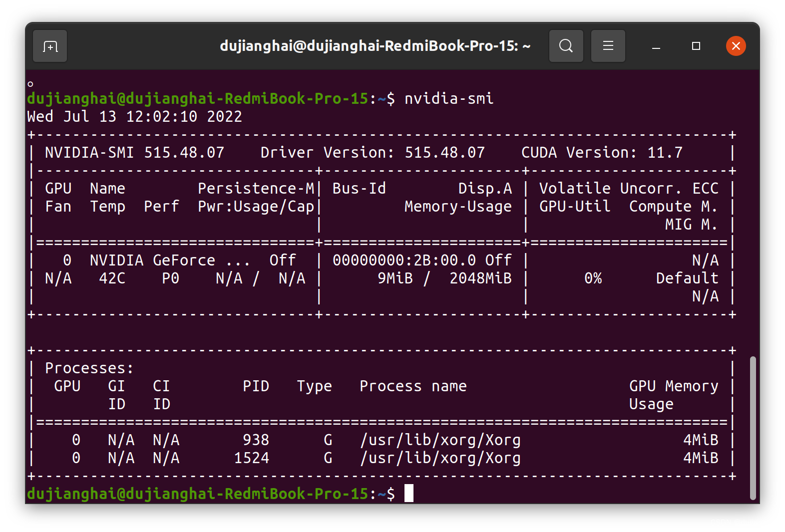Click the process PID '938'
Screen dimensions: 785x532
point(256,440)
